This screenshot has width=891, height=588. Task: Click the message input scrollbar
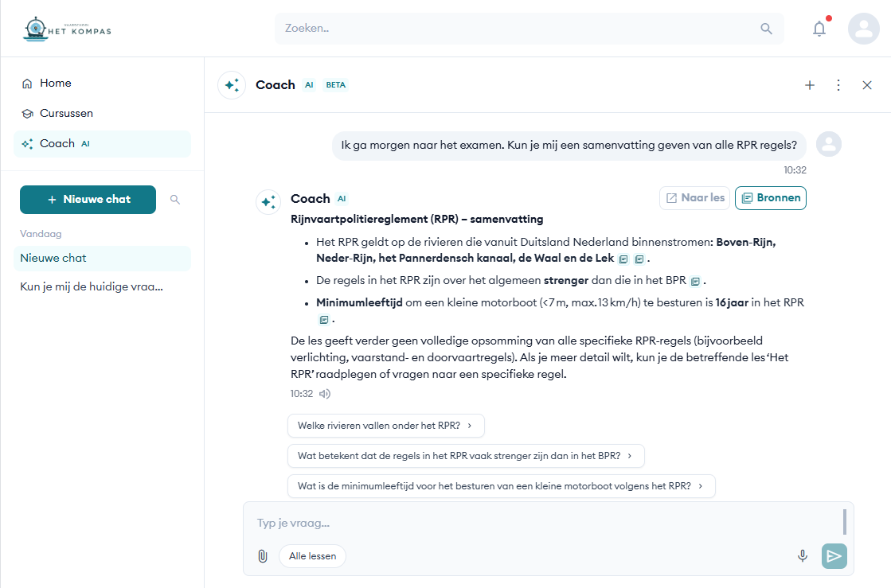(845, 522)
